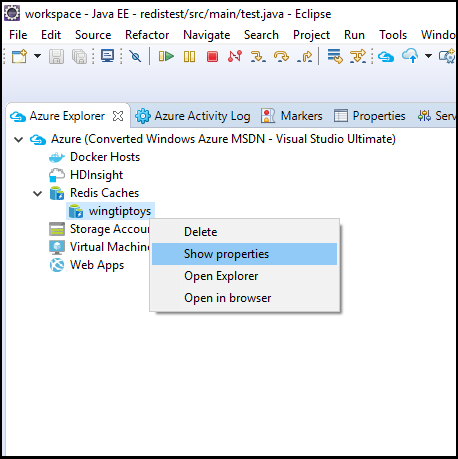Choose Open Explorer in context menu
The width and height of the screenshot is (458, 459).
(x=244, y=276)
